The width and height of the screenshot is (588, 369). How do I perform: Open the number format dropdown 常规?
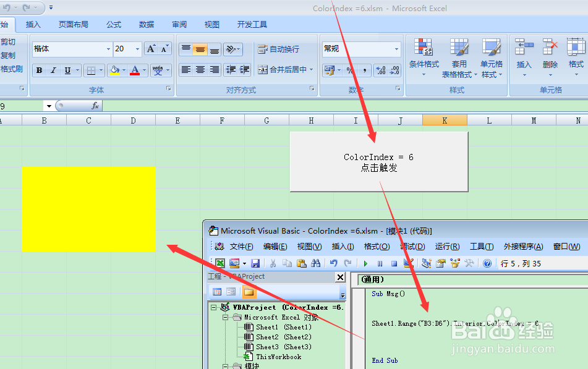point(396,49)
